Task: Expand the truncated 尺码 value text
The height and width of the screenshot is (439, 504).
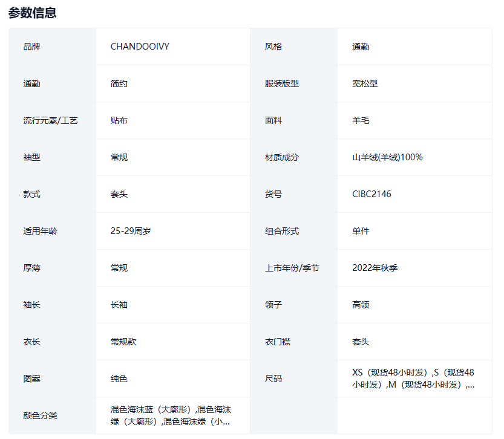Action: [413, 379]
